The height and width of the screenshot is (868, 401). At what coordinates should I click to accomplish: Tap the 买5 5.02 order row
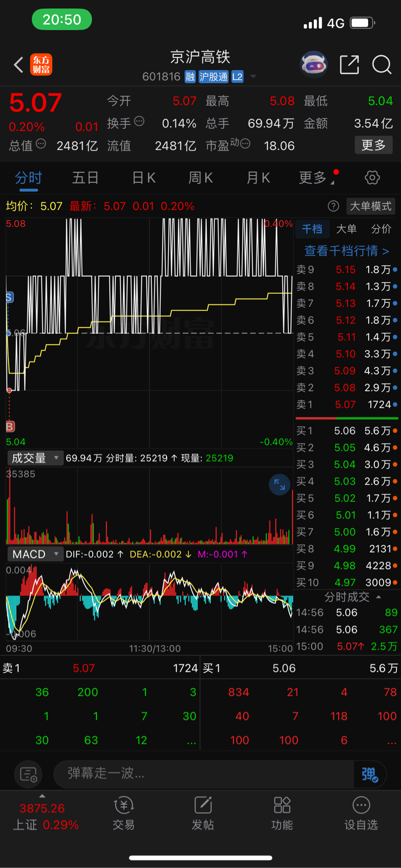coord(347,498)
